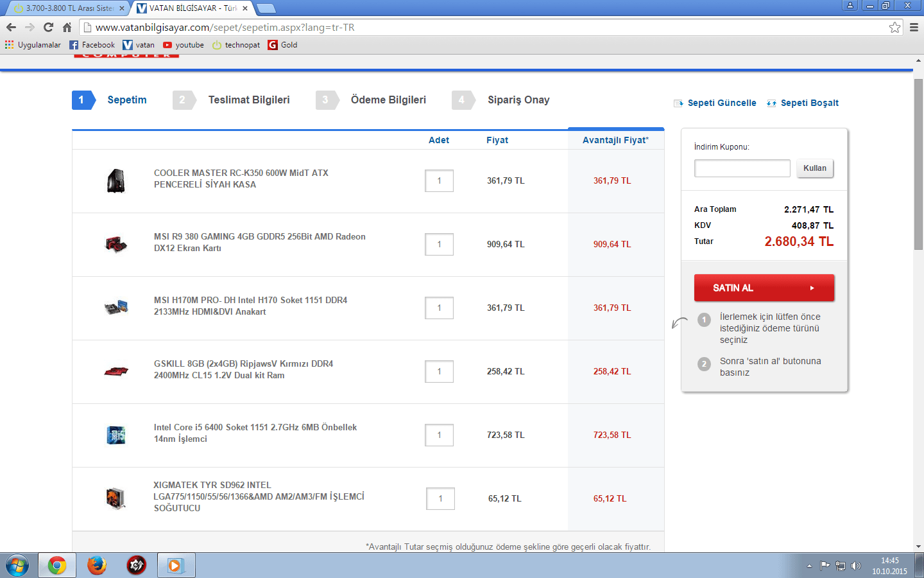The width and height of the screenshot is (924, 578).
Task: Open the Chrome menu
Action: [914, 27]
